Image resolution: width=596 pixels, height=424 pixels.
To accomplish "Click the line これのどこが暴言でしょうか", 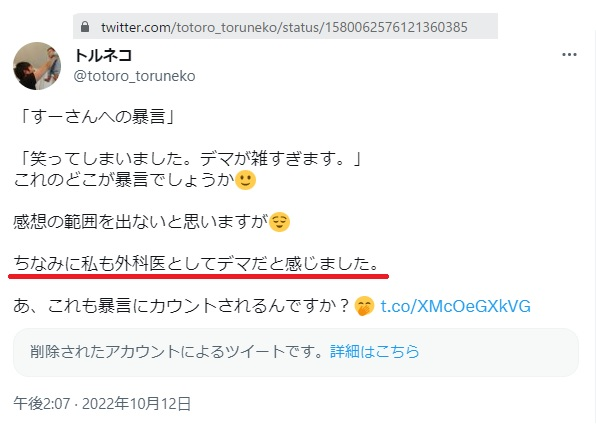I will point(124,179).
